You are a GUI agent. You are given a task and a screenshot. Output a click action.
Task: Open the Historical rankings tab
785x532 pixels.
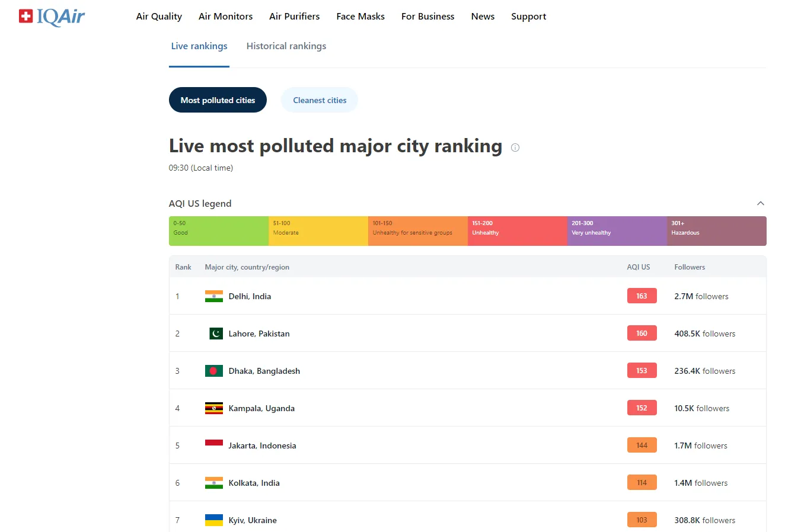coord(286,46)
